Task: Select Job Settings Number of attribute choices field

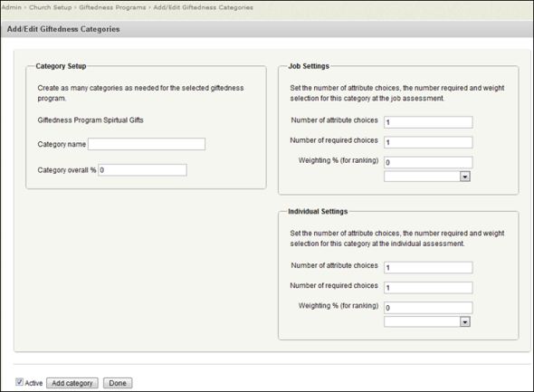Action: pos(428,122)
